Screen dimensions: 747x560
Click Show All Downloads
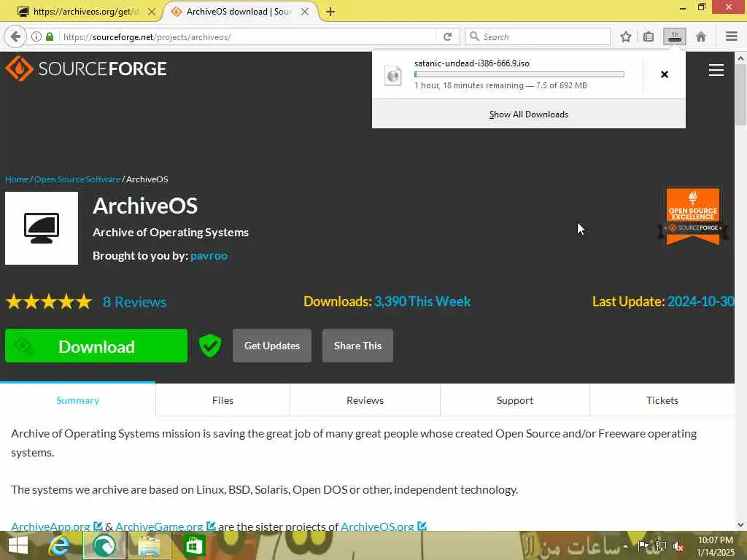tap(529, 114)
